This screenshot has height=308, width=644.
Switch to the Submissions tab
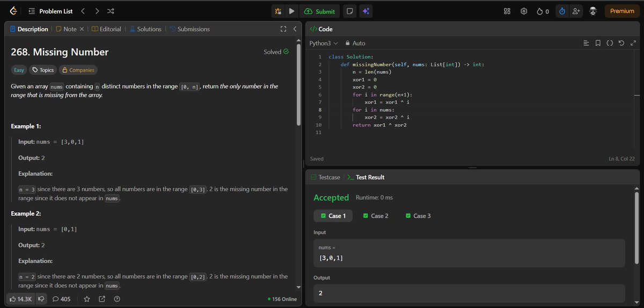coord(189,29)
